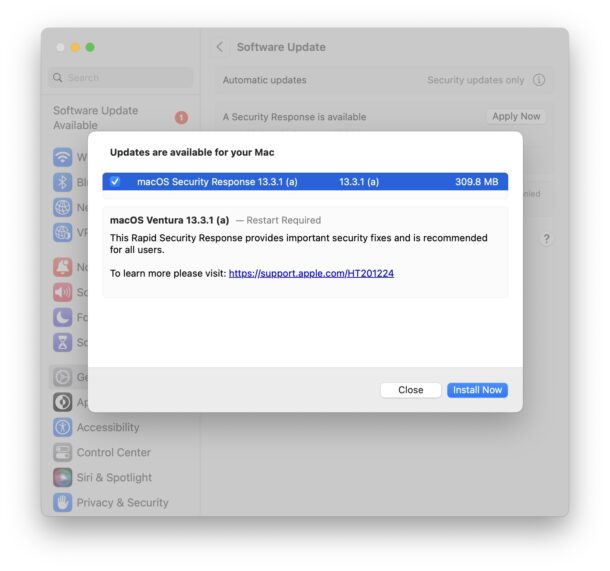Select the Siri & Spotlight icon
This screenshot has width=610, height=571.
(x=63, y=477)
